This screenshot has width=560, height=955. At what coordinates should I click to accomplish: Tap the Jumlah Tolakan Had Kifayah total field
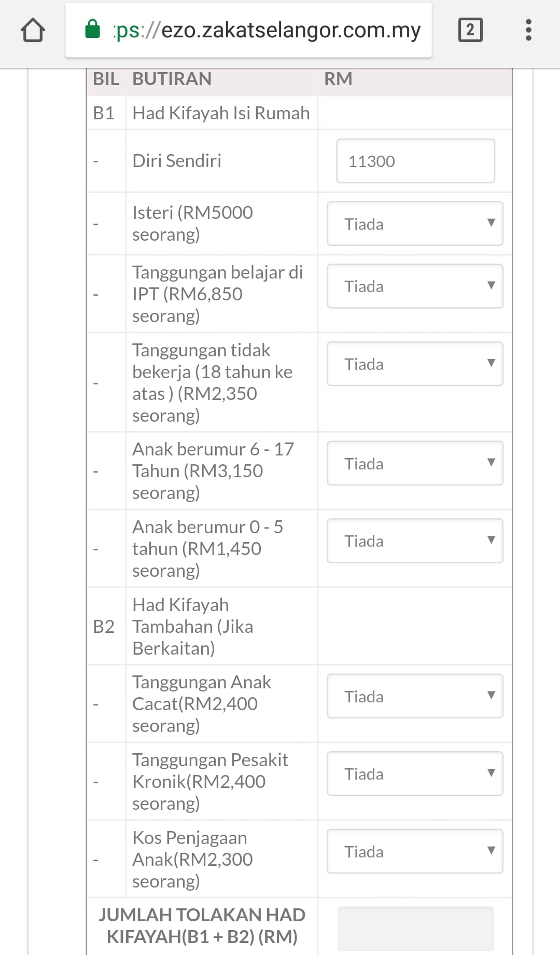415,928
